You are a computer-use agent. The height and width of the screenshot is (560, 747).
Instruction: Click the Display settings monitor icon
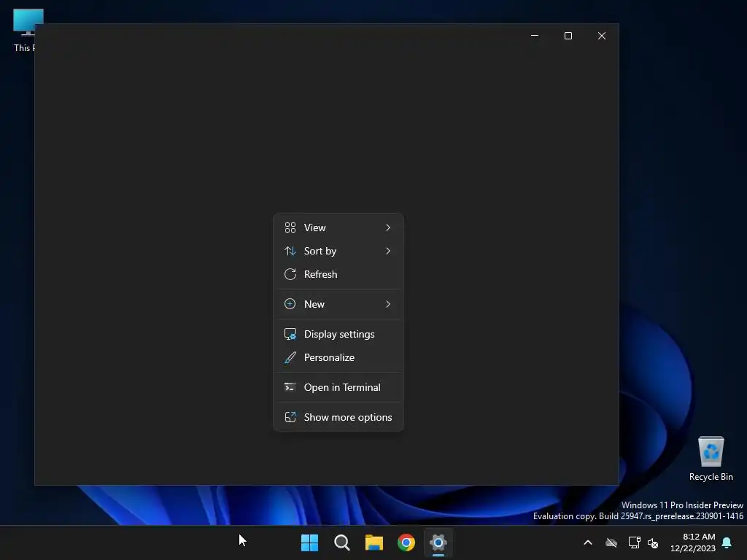pyautogui.click(x=290, y=334)
